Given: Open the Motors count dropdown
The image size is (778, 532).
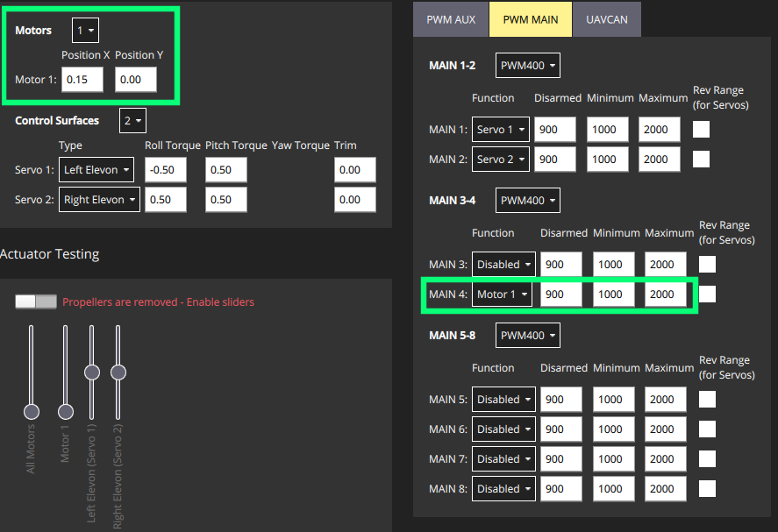Looking at the screenshot, I should (x=85, y=31).
